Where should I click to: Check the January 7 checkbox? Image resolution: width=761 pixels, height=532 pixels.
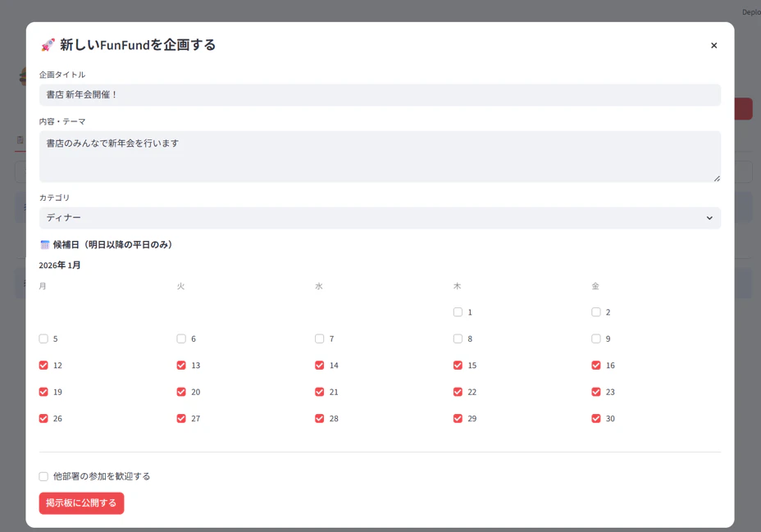tap(319, 339)
